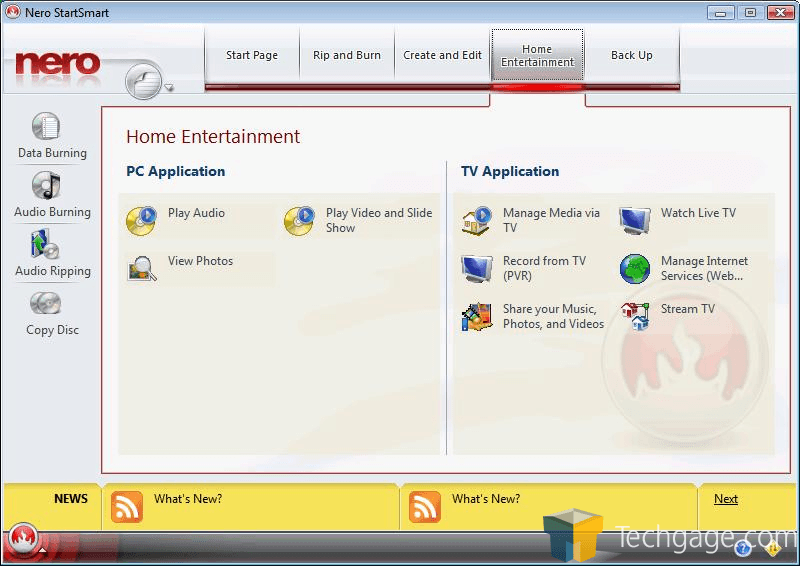Click the Watch Live TV monitor icon
The height and width of the screenshot is (566, 800).
coord(635,220)
